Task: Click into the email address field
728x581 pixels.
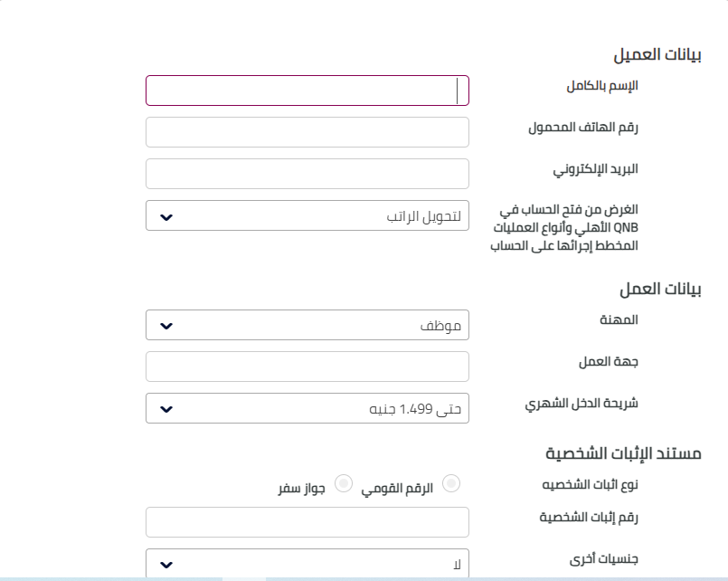Action: (x=307, y=173)
